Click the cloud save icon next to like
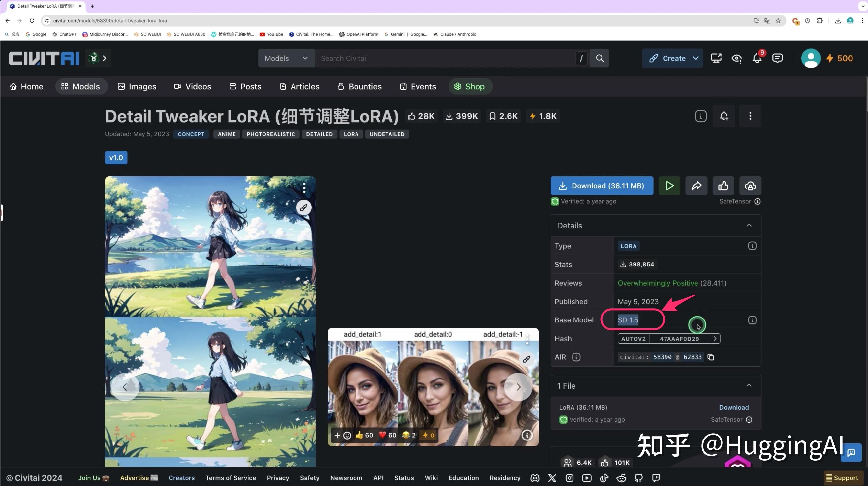Image resolution: width=868 pixels, height=486 pixels. [x=750, y=186]
